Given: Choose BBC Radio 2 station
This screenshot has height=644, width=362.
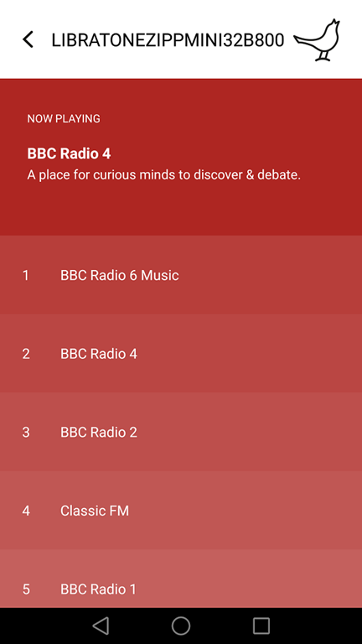Looking at the screenshot, I should [x=181, y=432].
